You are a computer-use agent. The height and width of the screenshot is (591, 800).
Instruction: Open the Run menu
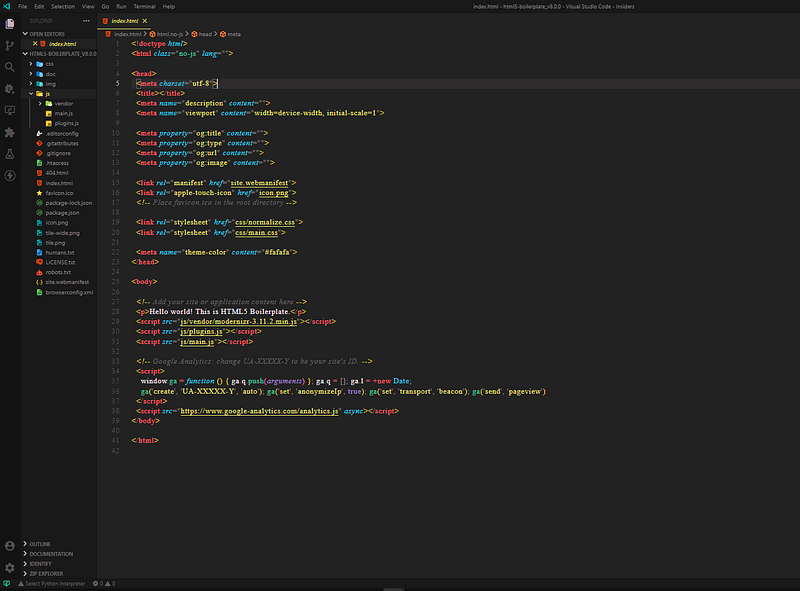121,7
